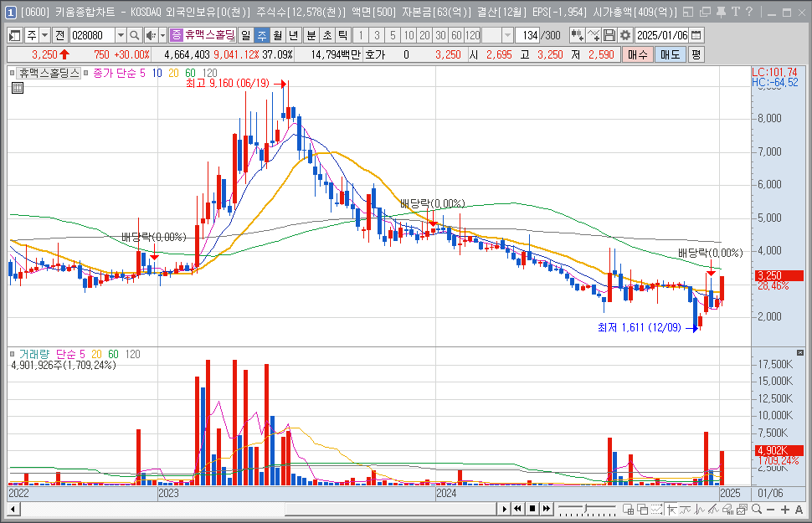Choose interval value 1
This screenshot has height=523, width=812.
[361, 35]
